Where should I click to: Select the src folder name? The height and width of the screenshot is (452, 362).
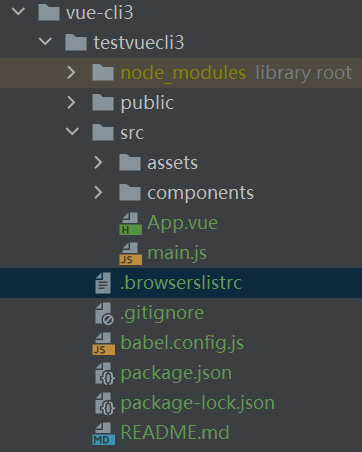click(x=132, y=133)
